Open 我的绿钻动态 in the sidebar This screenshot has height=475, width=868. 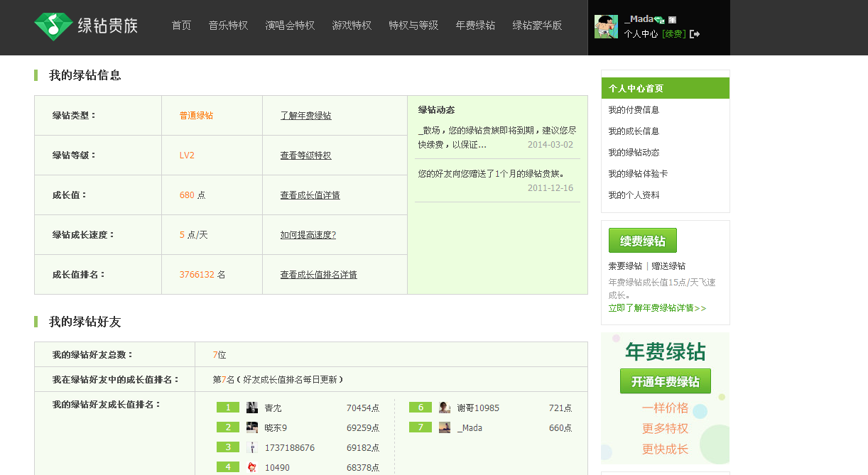tap(634, 153)
